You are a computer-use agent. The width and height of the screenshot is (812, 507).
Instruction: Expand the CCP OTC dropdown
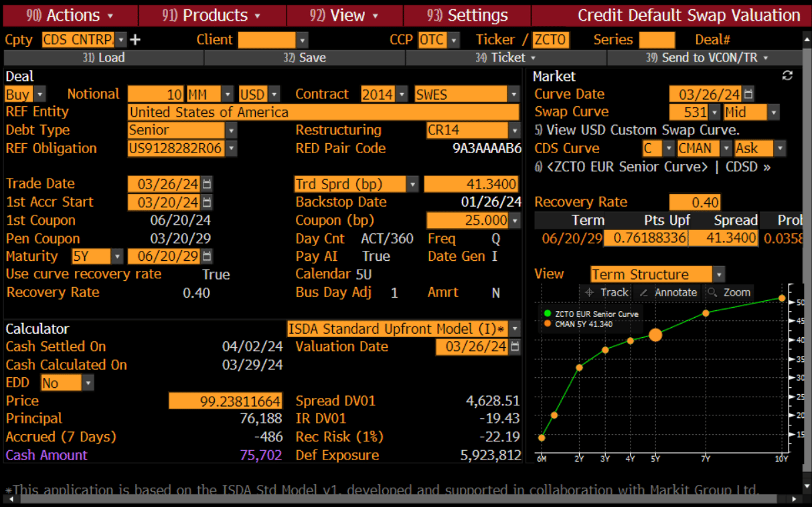click(x=455, y=40)
